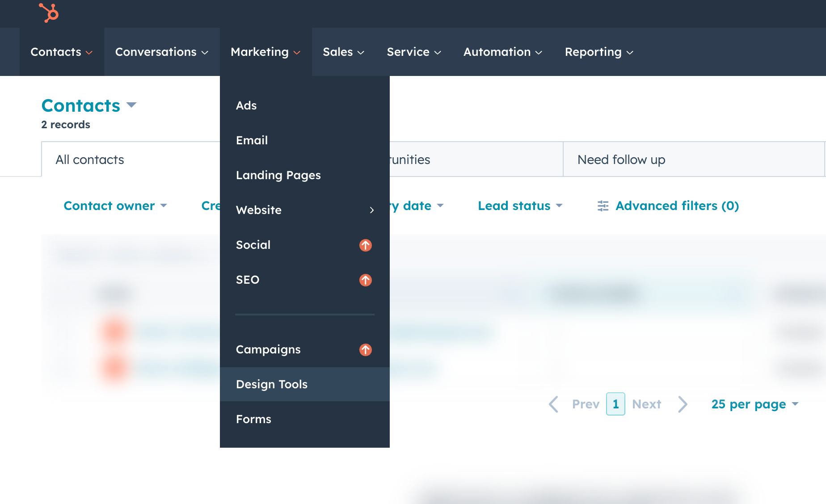This screenshot has height=504, width=826.
Task: Go to page 1 button
Action: [615, 404]
